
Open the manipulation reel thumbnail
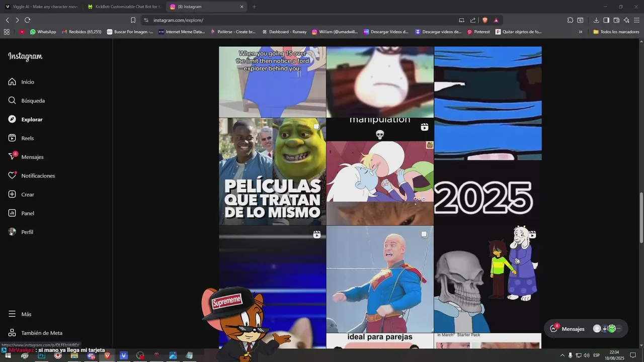(x=380, y=171)
